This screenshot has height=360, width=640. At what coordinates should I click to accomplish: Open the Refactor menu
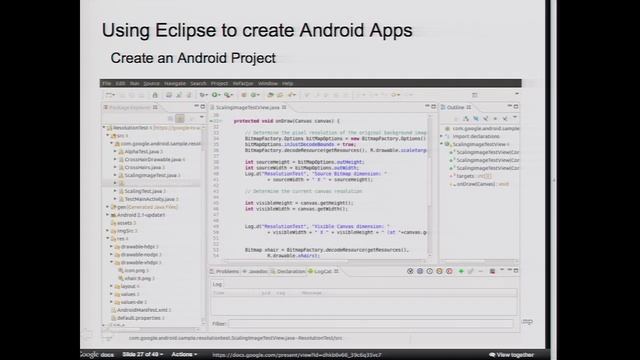[243, 83]
